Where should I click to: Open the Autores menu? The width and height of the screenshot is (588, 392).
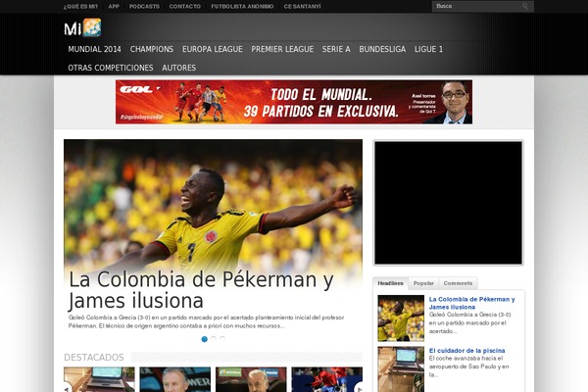[178, 68]
